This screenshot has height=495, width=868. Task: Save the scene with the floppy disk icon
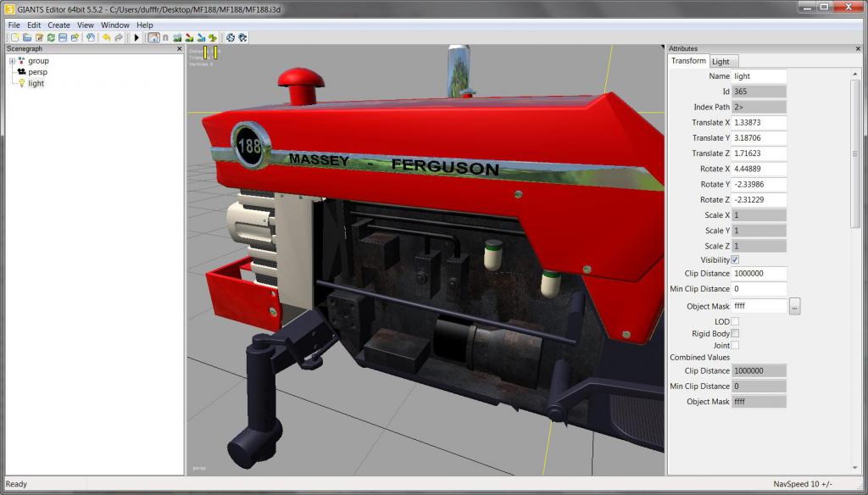63,37
